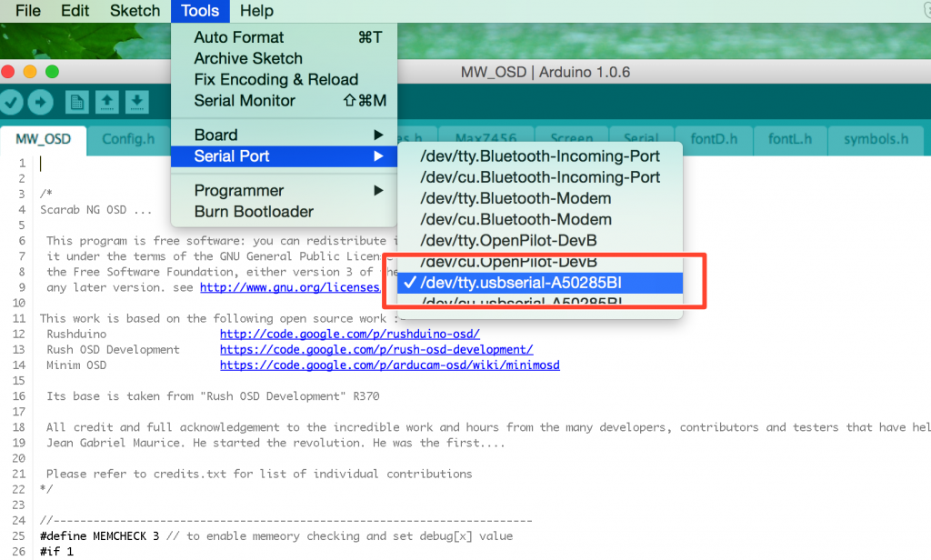Create a new sketch with the document icon
Viewport: 931px width, 560px height.
pos(77,102)
